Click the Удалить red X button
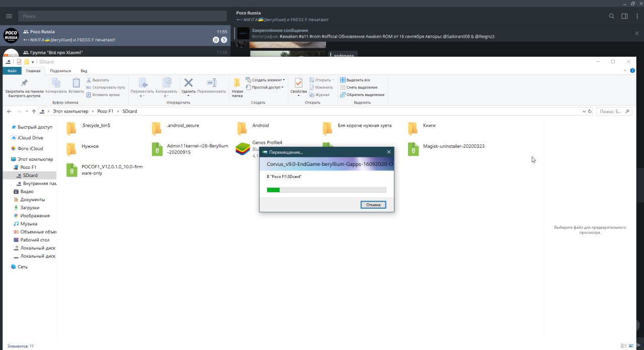This screenshot has height=350, width=644. [x=189, y=82]
